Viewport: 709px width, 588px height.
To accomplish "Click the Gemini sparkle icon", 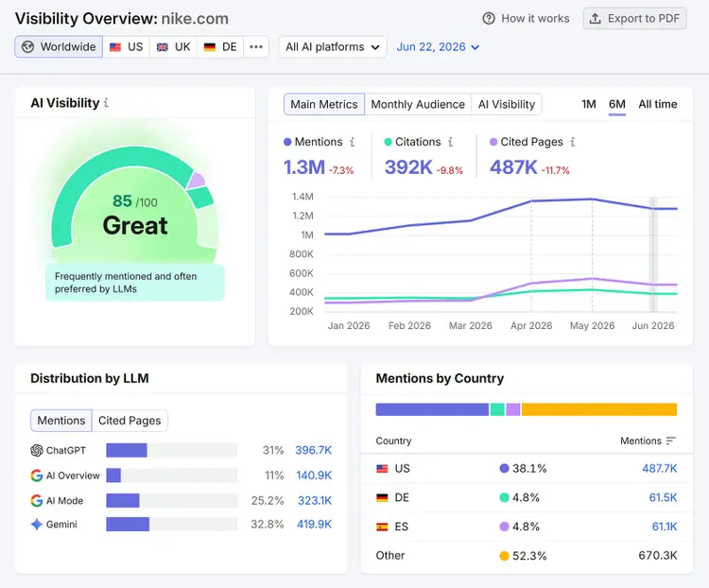I will 37,525.
